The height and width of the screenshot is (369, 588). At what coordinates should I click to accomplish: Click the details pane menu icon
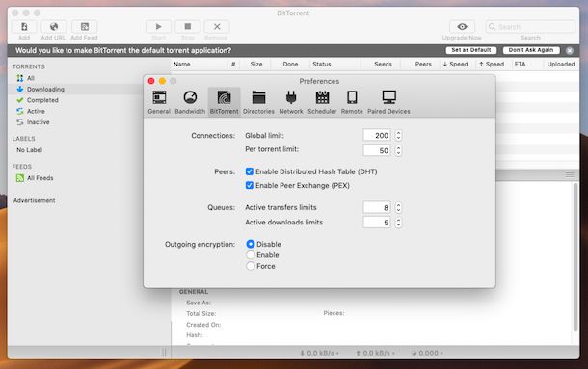point(570,175)
